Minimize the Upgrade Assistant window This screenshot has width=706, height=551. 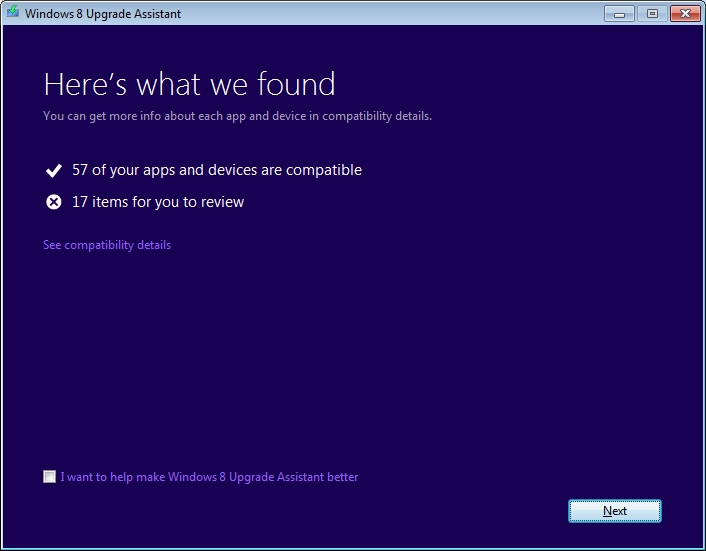click(619, 14)
